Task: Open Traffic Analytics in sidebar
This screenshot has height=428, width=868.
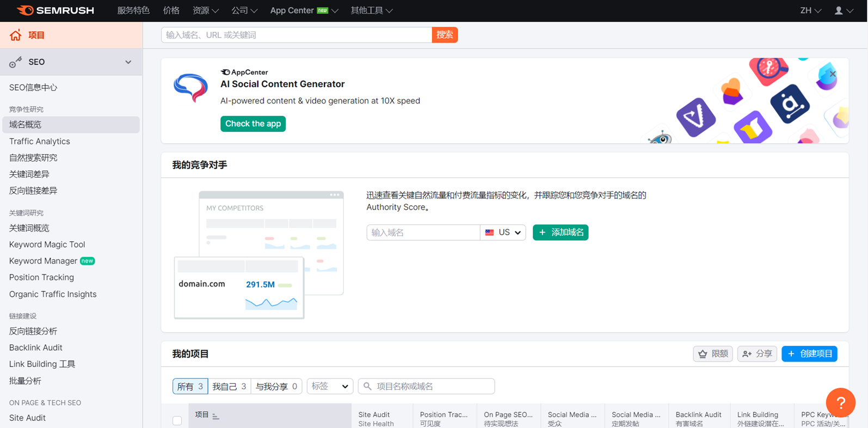Action: coord(40,141)
